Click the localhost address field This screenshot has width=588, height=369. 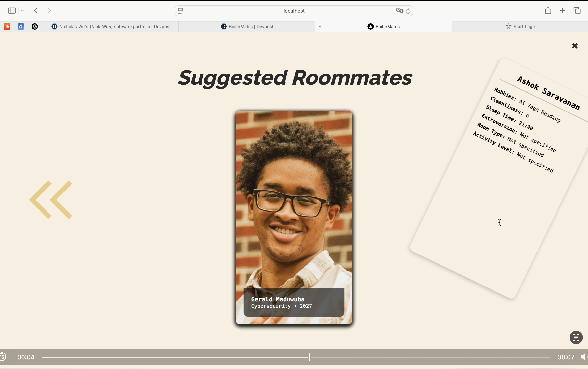pyautogui.click(x=294, y=11)
